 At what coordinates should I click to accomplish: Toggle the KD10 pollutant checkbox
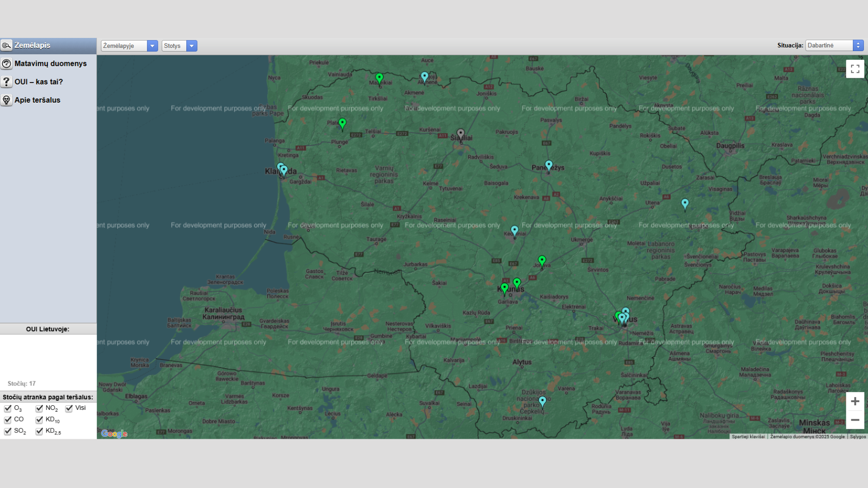click(39, 420)
